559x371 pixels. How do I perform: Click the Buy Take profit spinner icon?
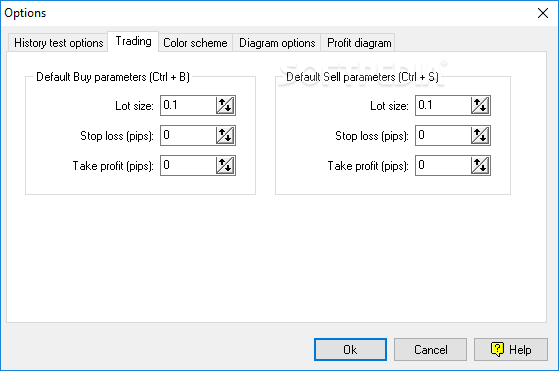(225, 165)
